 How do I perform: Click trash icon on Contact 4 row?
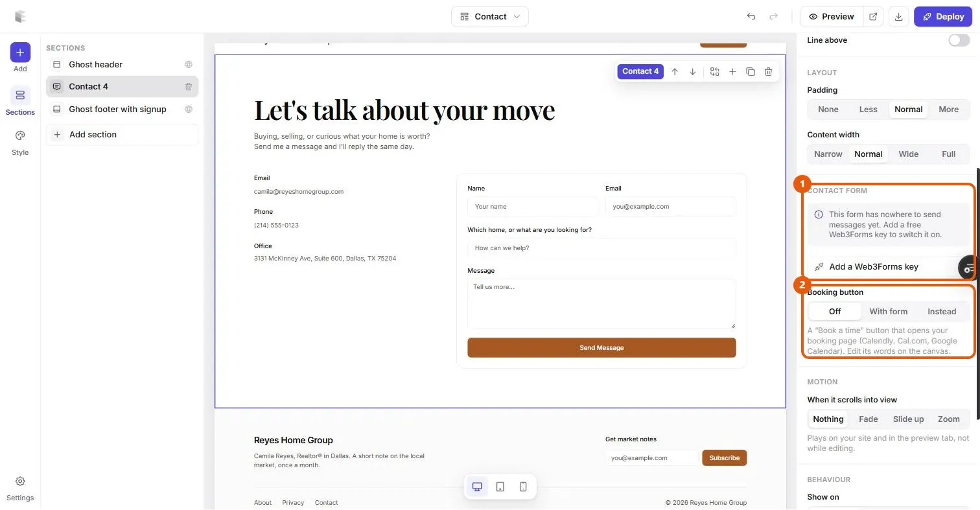[x=189, y=87]
